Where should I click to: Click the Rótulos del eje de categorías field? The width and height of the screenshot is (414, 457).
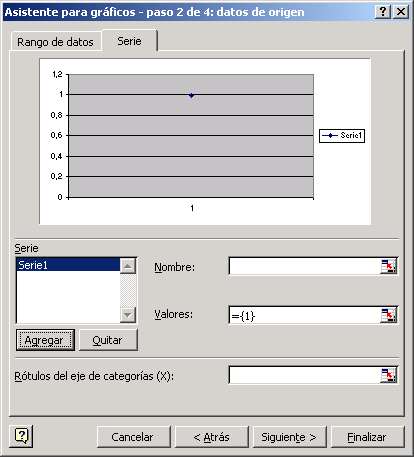coord(304,375)
